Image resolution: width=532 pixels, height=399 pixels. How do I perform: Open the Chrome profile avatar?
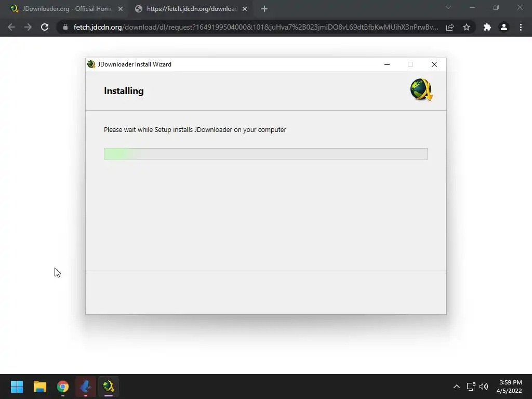pyautogui.click(x=504, y=27)
